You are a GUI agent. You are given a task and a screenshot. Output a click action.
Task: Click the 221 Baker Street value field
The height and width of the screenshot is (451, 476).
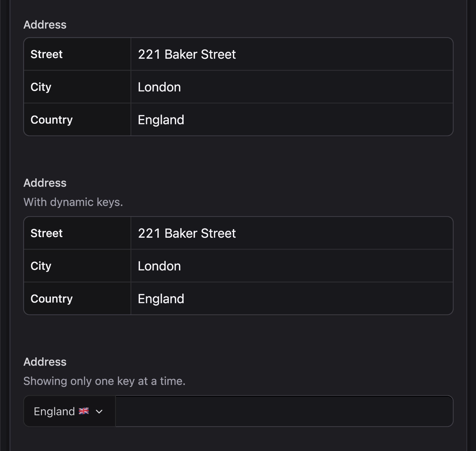[187, 54]
